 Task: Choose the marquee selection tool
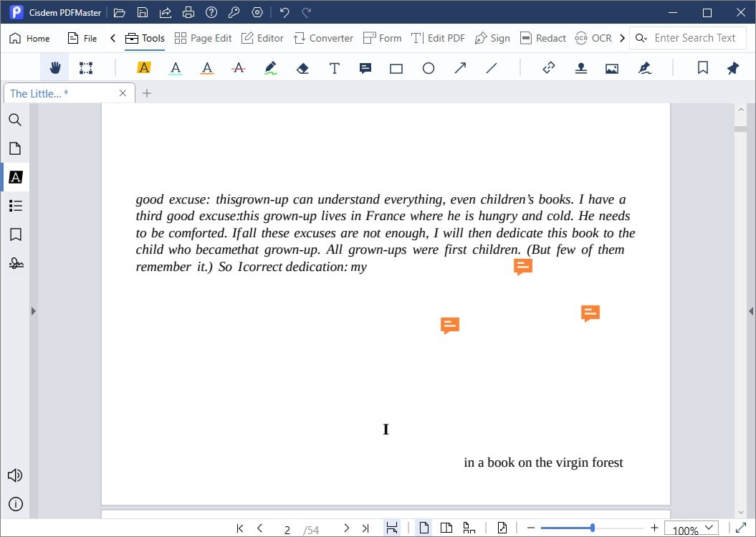86,68
